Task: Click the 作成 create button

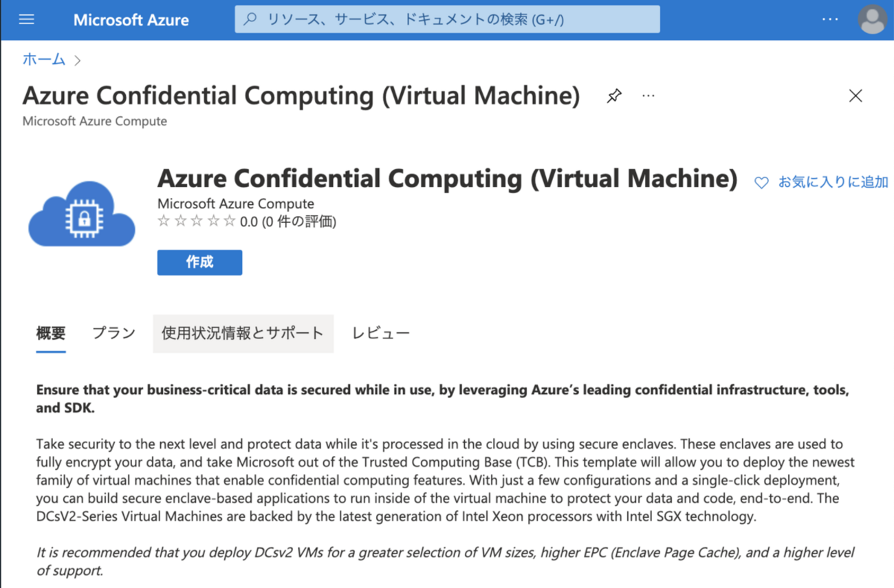Action: [199, 263]
